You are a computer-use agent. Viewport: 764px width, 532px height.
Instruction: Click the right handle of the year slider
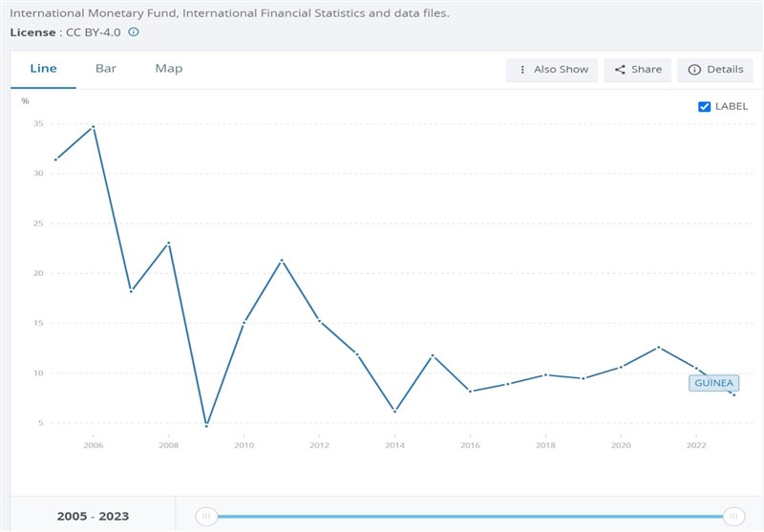[733, 517]
